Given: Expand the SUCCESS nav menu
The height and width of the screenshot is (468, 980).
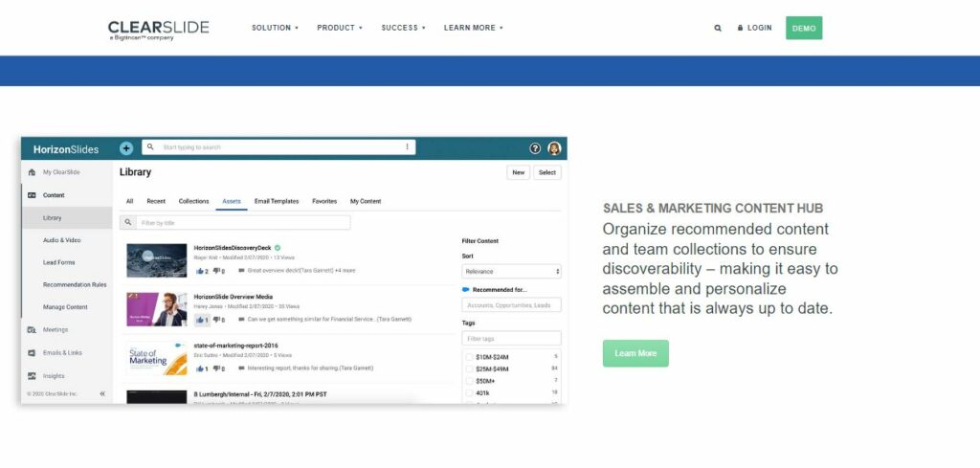Looking at the screenshot, I should click(x=403, y=28).
